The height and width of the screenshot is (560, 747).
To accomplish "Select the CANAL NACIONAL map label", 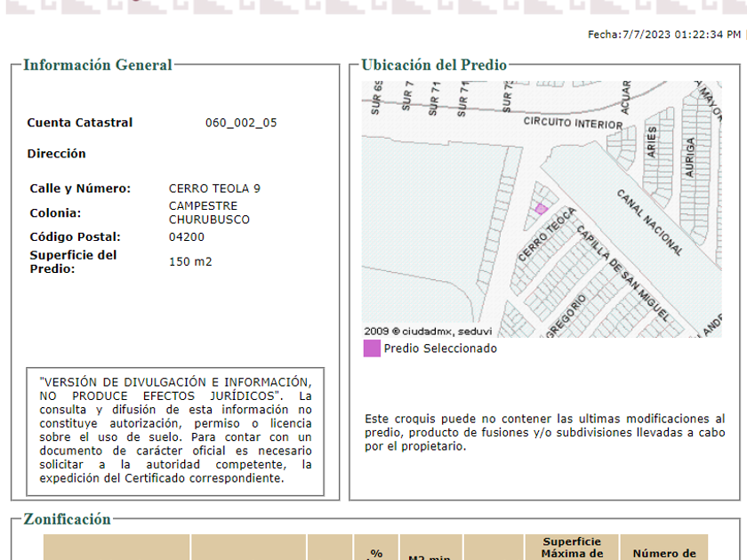I will coord(649,222).
